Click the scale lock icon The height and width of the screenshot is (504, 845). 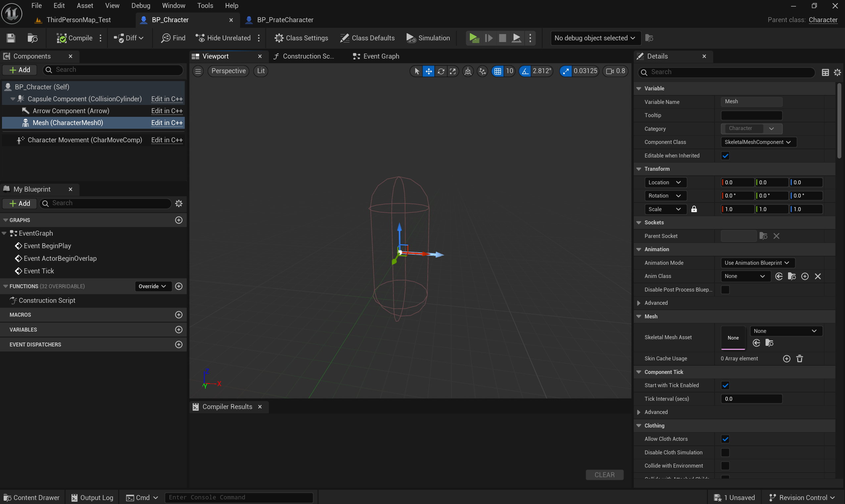pos(694,209)
